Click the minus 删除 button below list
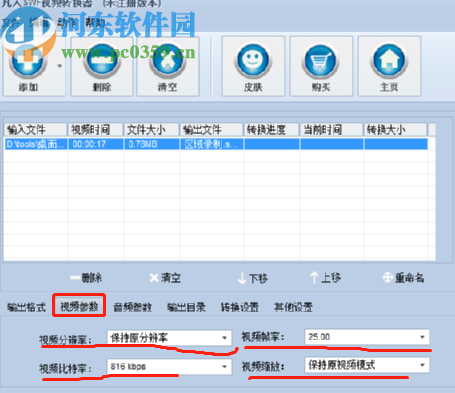 point(86,278)
